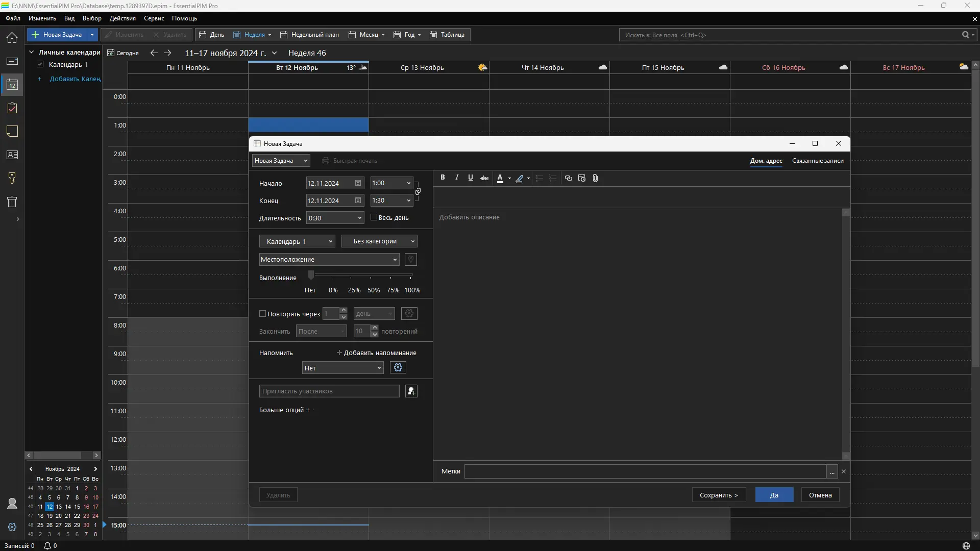Click the Bold formatting icon
The image size is (980, 551).
click(x=443, y=178)
